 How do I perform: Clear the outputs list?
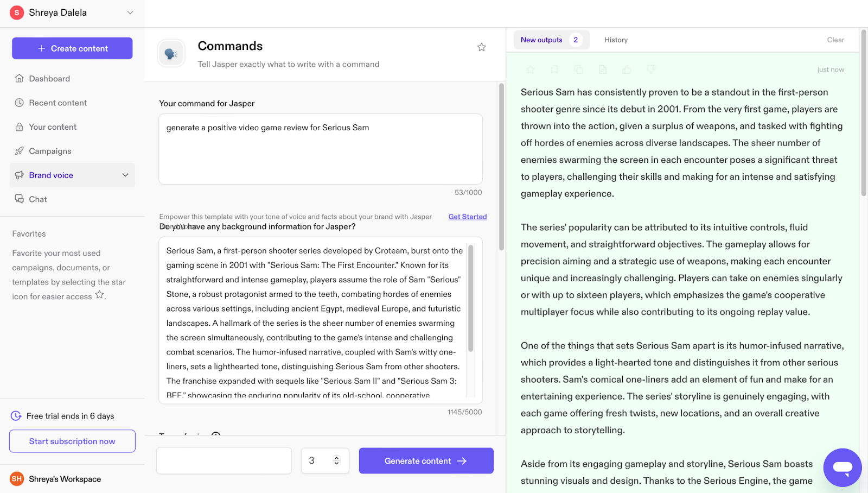coord(835,40)
